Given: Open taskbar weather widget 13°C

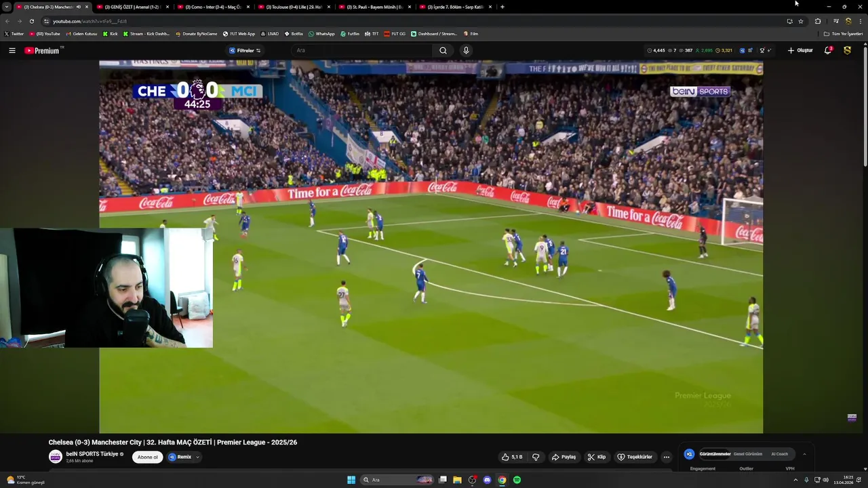Looking at the screenshot, I should coord(26,480).
